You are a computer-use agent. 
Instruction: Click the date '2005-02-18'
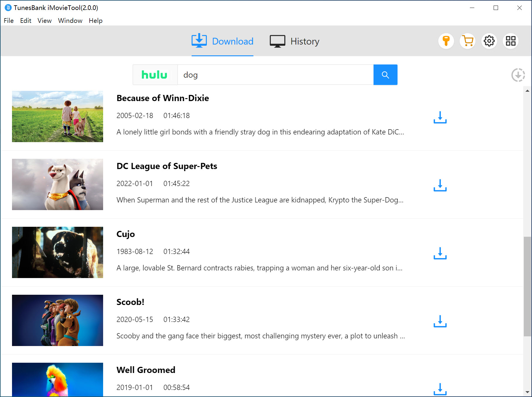[x=135, y=115]
